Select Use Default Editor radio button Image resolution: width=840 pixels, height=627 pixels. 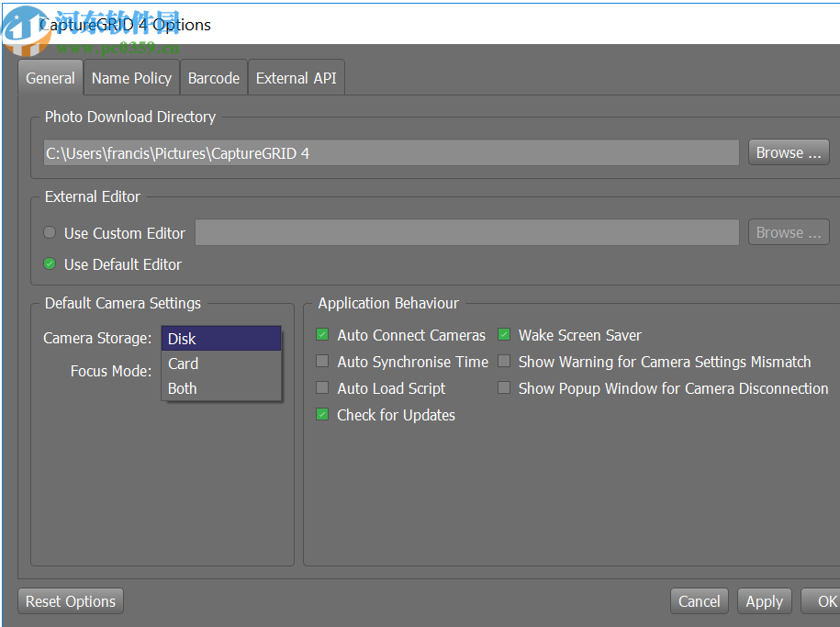pos(50,264)
